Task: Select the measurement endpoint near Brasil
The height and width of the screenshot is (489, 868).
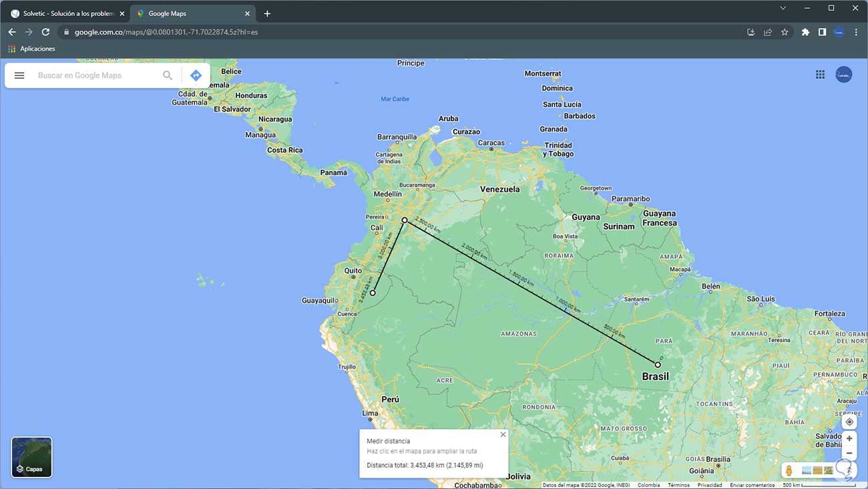Action: 658,365
